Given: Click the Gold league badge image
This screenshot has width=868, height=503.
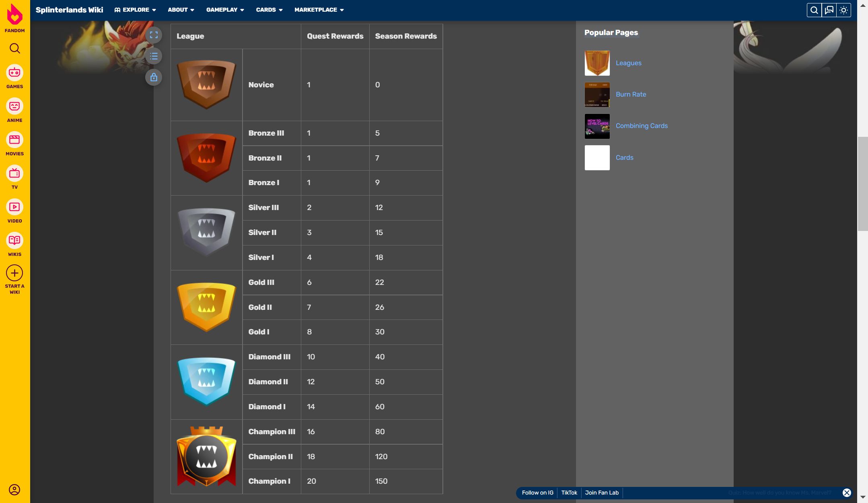Looking at the screenshot, I should pyautogui.click(x=206, y=307).
